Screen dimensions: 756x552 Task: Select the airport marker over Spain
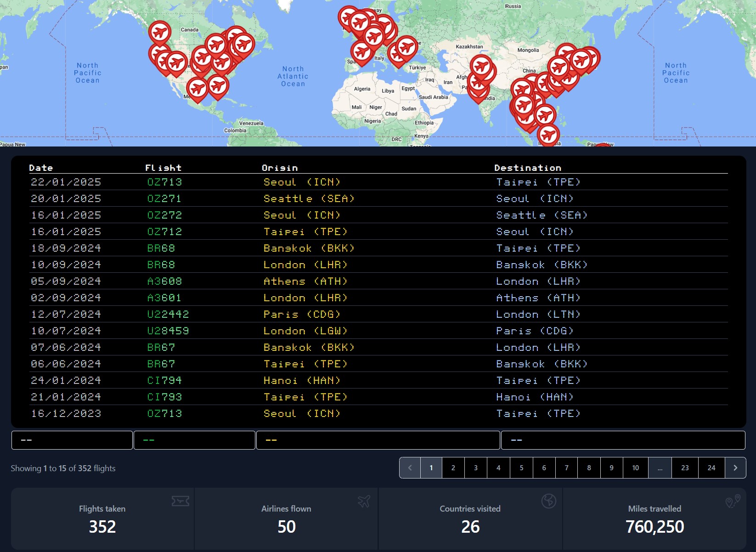361,51
